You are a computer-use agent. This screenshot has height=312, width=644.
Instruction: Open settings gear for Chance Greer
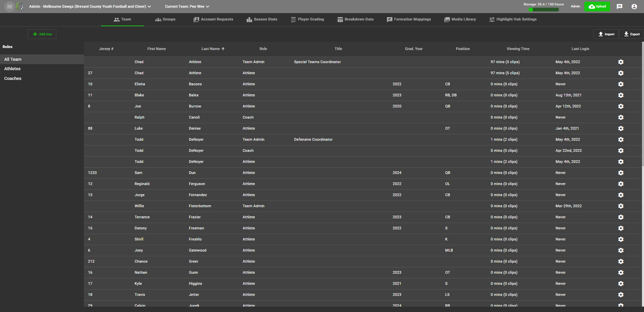(621, 261)
